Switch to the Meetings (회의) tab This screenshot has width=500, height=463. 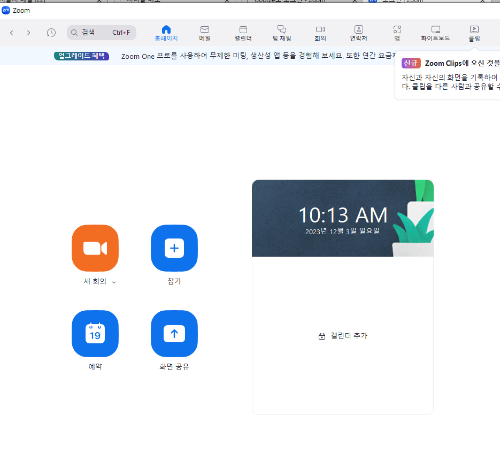pos(320,33)
